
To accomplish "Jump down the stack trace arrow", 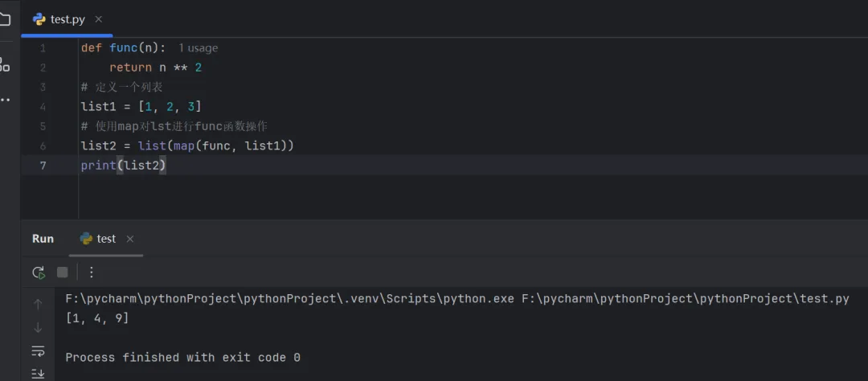I will tap(38, 327).
